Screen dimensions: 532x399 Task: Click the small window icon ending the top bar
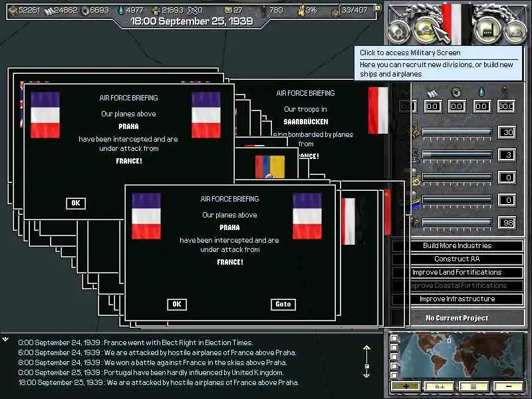[377, 8]
